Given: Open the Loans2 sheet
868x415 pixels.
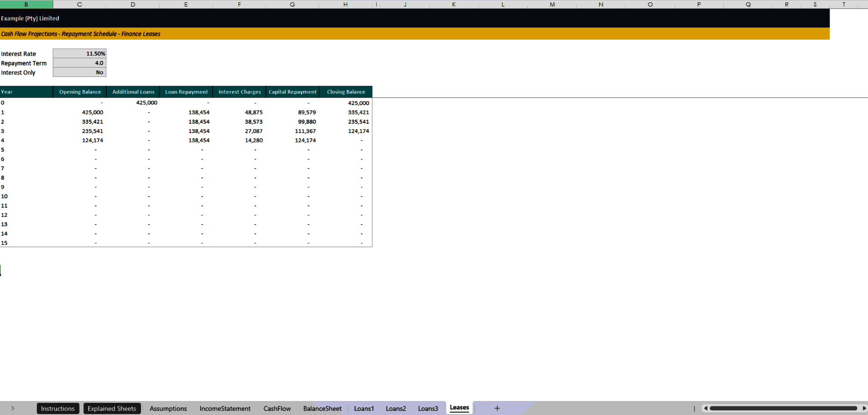Looking at the screenshot, I should 395,408.
